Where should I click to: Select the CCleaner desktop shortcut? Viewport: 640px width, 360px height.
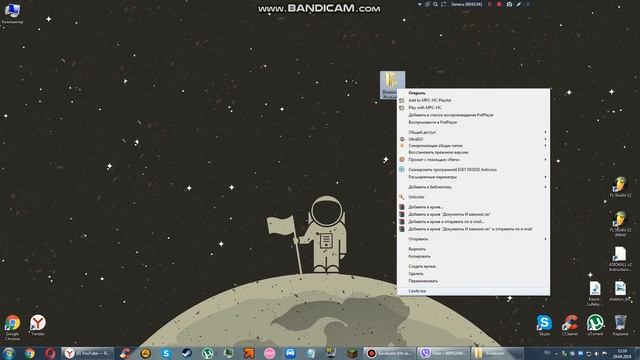coord(569,325)
